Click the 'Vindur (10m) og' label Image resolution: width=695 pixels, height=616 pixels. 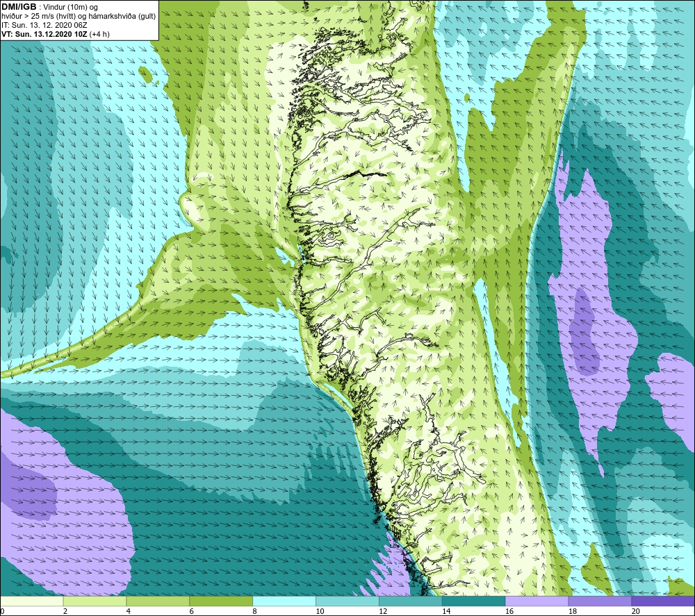click(x=70, y=8)
